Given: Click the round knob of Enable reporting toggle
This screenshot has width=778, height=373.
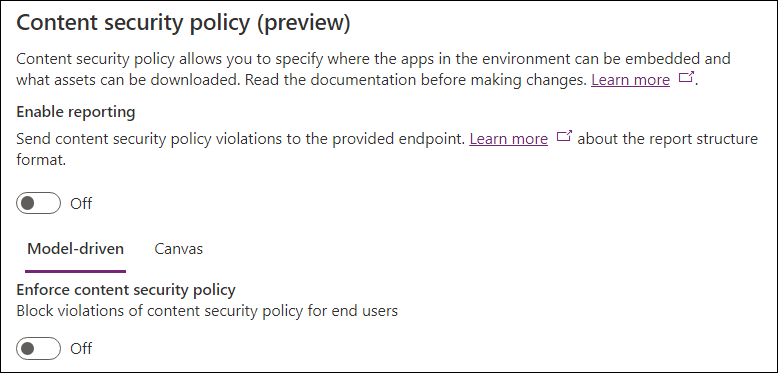Looking at the screenshot, I should click(x=28, y=203).
